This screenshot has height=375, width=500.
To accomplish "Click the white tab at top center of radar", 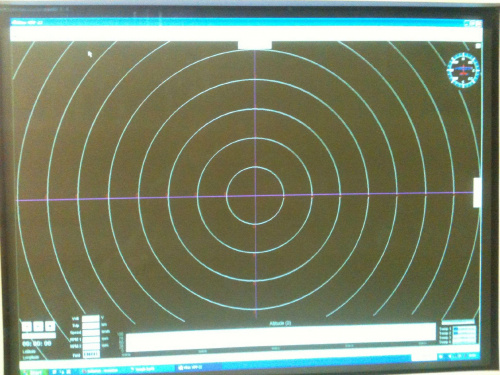I will pyautogui.click(x=255, y=45).
